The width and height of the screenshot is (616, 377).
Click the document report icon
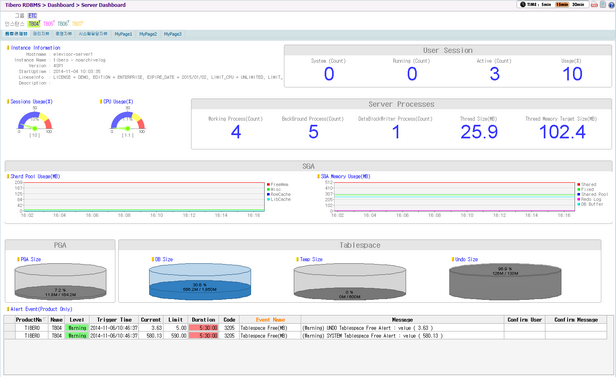tap(603, 5)
